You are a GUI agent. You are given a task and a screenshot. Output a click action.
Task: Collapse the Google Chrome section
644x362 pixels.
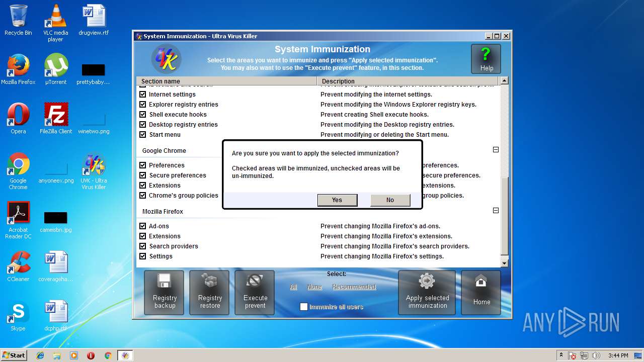(496, 150)
